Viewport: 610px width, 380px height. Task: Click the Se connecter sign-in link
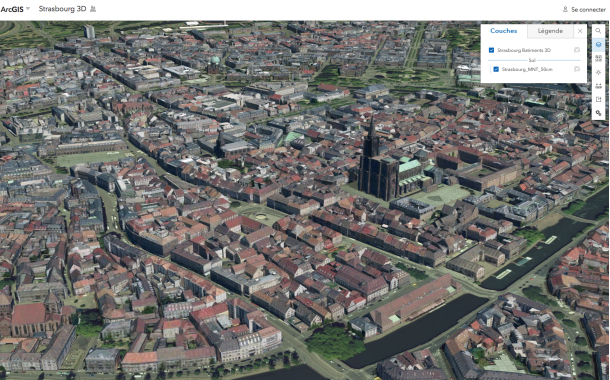tap(588, 9)
